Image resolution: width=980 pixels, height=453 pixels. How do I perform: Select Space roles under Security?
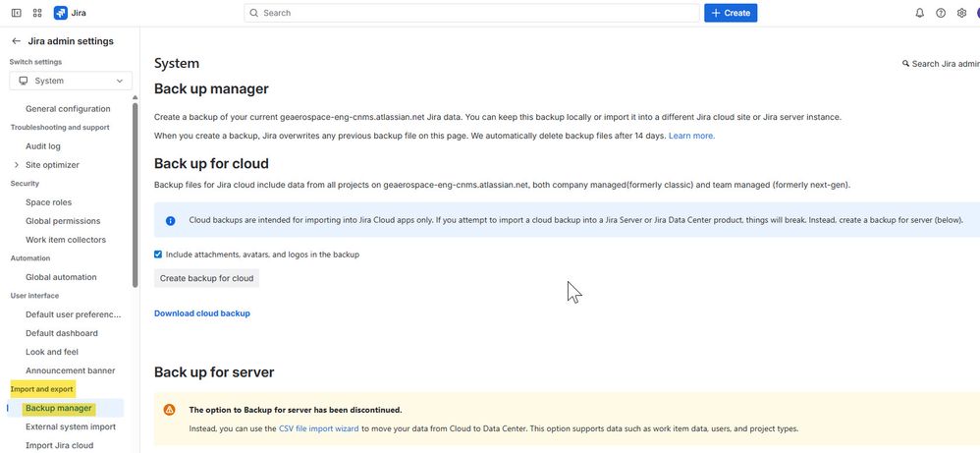click(48, 202)
